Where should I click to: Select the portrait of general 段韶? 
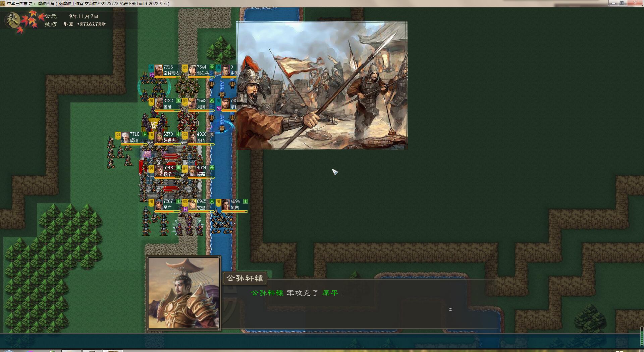point(192,171)
